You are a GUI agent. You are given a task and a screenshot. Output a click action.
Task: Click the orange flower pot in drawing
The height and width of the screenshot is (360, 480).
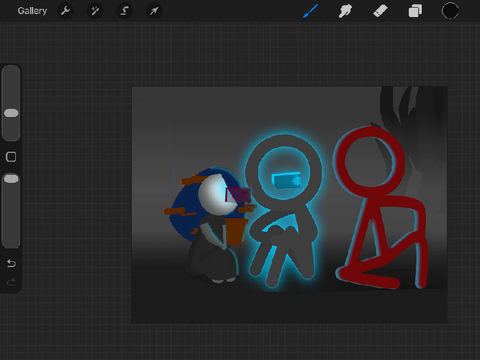click(236, 231)
